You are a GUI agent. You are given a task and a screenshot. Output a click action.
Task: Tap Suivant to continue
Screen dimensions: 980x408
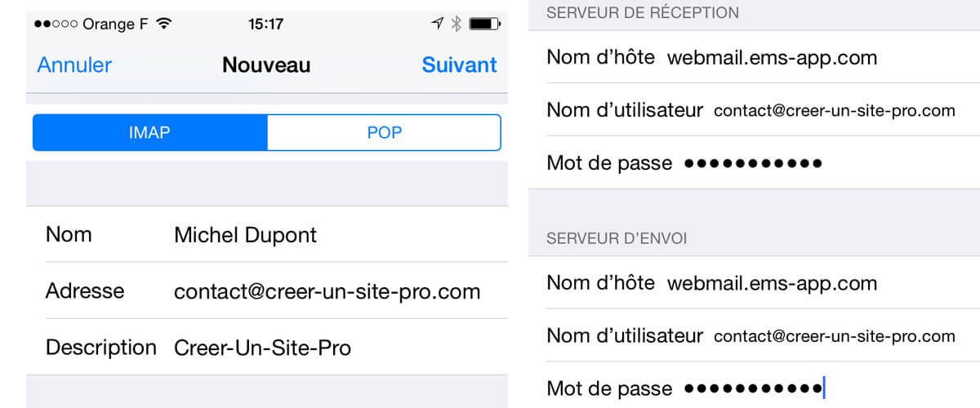click(459, 65)
